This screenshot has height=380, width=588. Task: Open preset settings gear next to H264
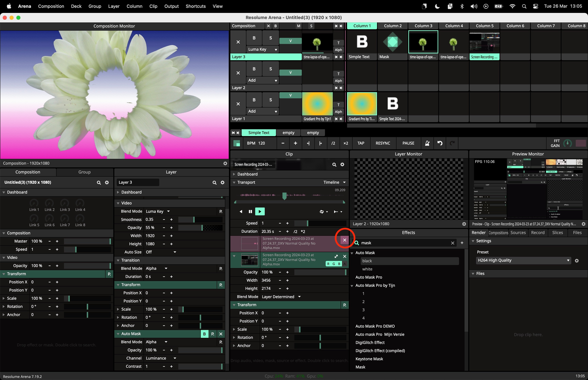(577, 261)
